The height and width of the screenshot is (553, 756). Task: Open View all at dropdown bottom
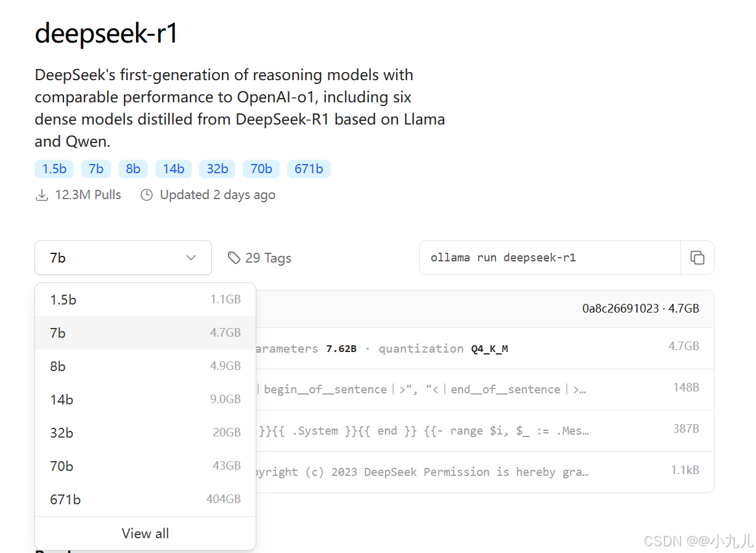pyautogui.click(x=145, y=533)
